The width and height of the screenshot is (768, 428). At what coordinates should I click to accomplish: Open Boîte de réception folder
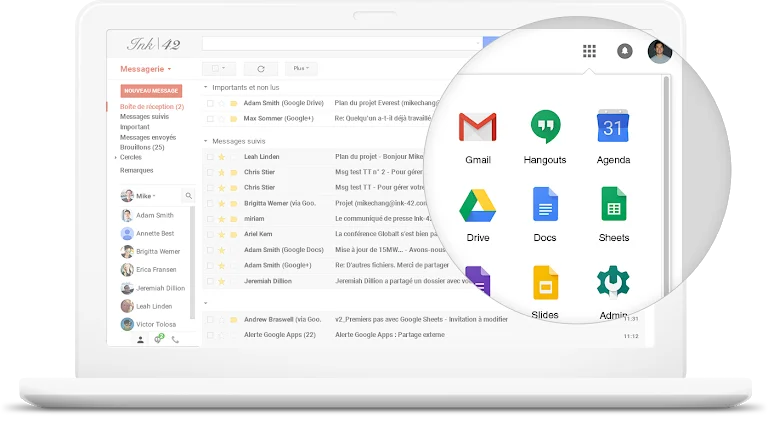pyautogui.click(x=151, y=106)
